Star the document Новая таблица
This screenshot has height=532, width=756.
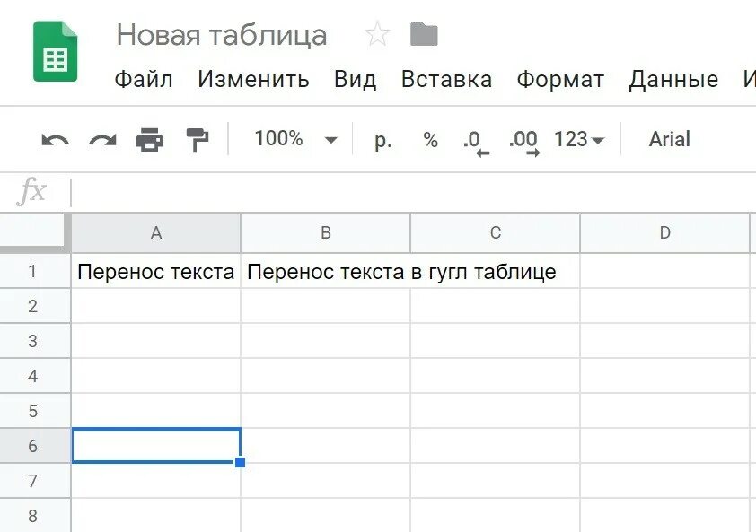coord(377,35)
